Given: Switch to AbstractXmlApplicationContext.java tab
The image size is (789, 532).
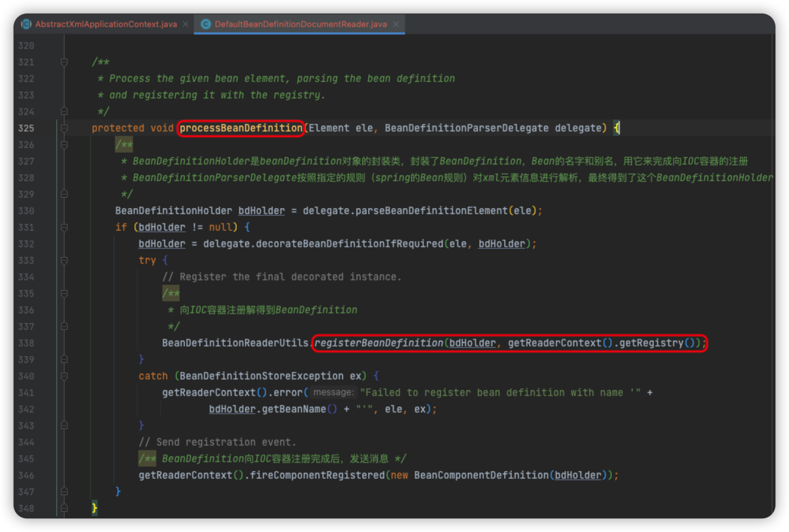Looking at the screenshot, I should pyautogui.click(x=106, y=24).
